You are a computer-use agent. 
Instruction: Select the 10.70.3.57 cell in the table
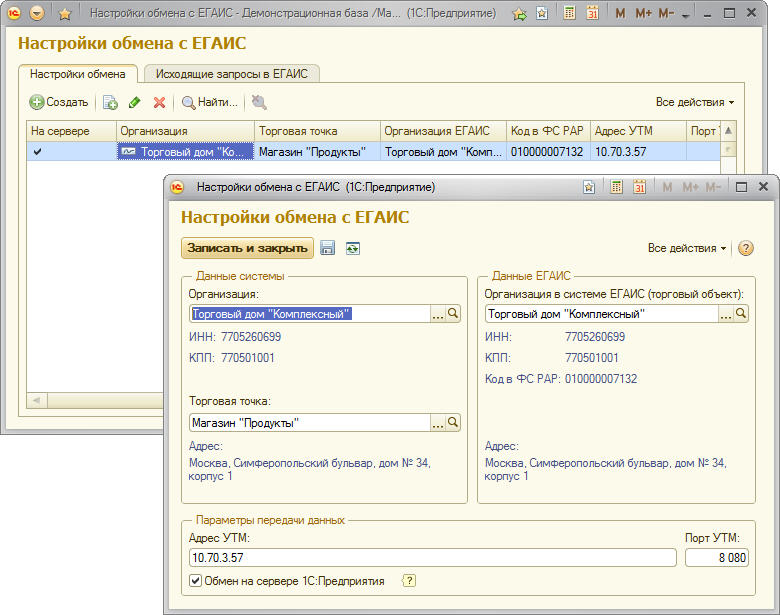tap(638, 152)
